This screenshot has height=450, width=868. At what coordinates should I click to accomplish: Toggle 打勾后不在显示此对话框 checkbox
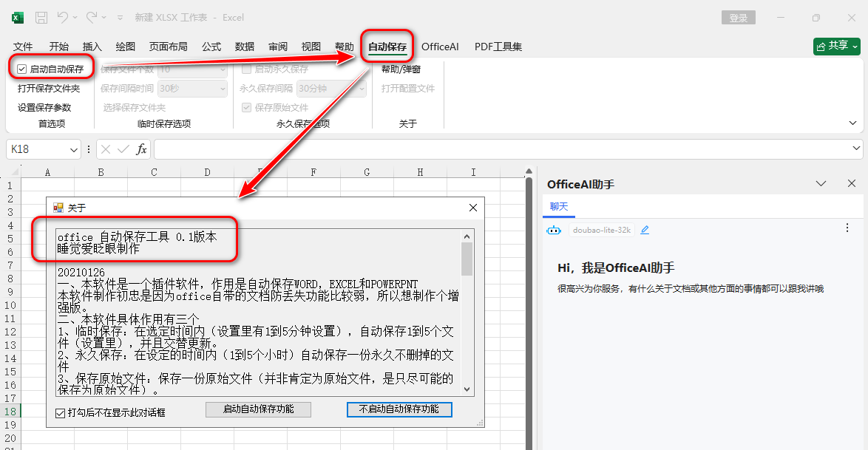click(61, 413)
